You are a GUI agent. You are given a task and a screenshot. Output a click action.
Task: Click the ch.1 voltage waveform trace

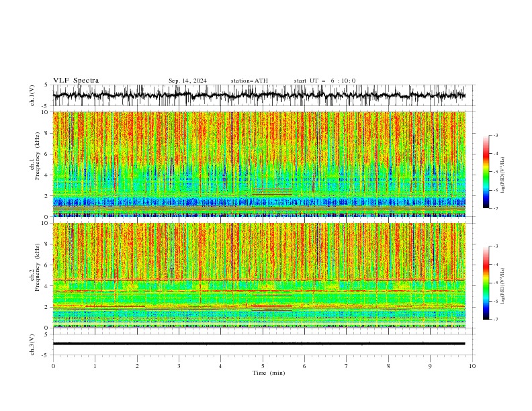click(x=259, y=95)
